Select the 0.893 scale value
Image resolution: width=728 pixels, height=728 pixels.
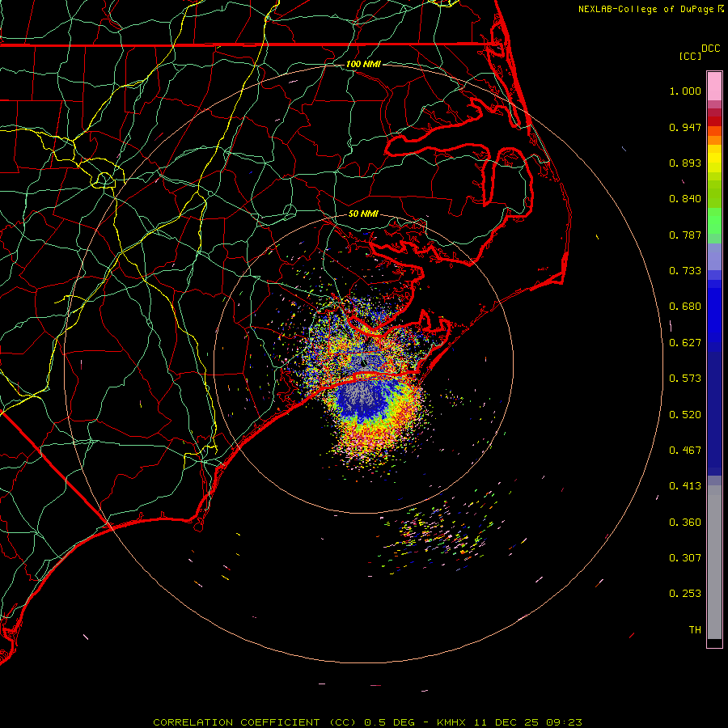pyautogui.click(x=685, y=163)
